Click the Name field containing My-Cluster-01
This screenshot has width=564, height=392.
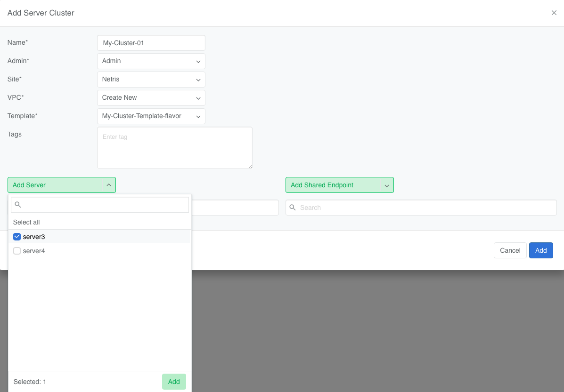[151, 43]
